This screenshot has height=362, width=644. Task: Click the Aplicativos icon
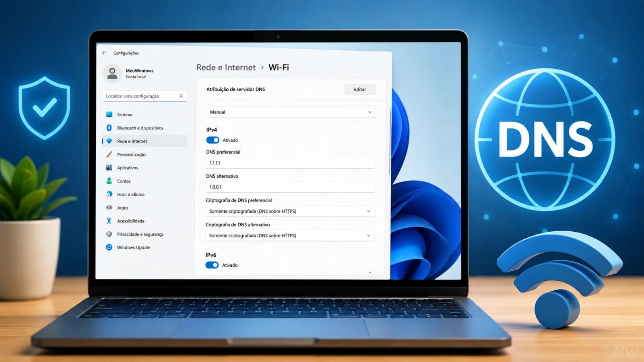(109, 168)
